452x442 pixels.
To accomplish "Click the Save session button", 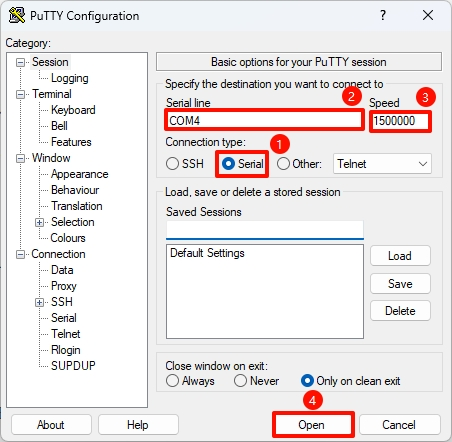I will [400, 284].
